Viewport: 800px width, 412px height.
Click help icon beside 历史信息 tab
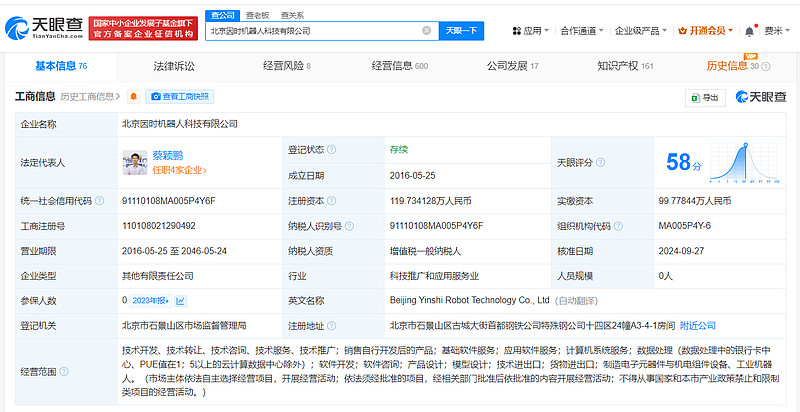(x=766, y=66)
